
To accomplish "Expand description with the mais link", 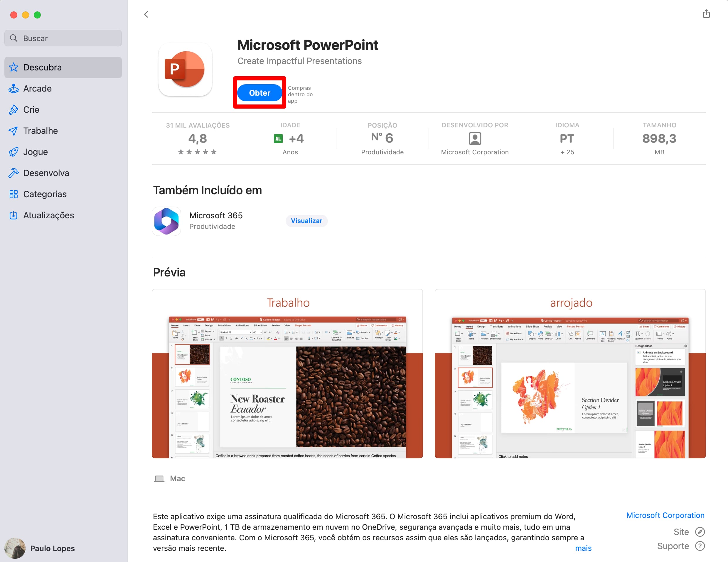I will pos(583,548).
